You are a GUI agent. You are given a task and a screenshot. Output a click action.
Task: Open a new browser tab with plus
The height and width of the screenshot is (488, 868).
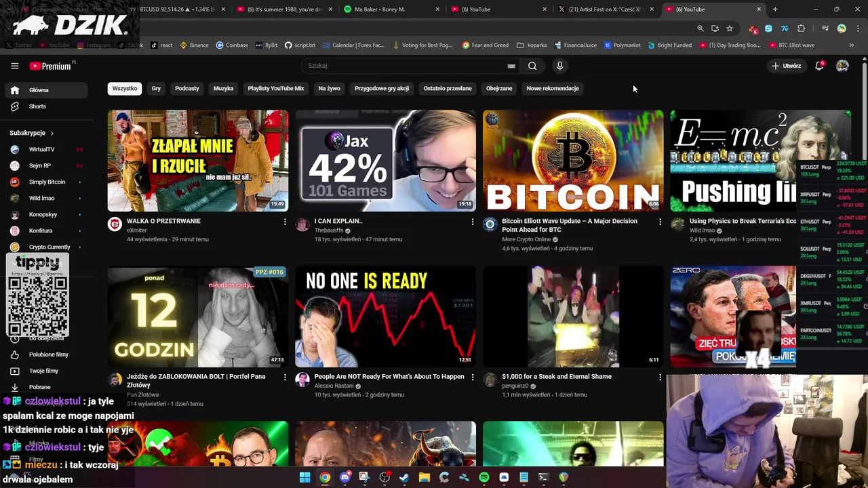point(775,9)
